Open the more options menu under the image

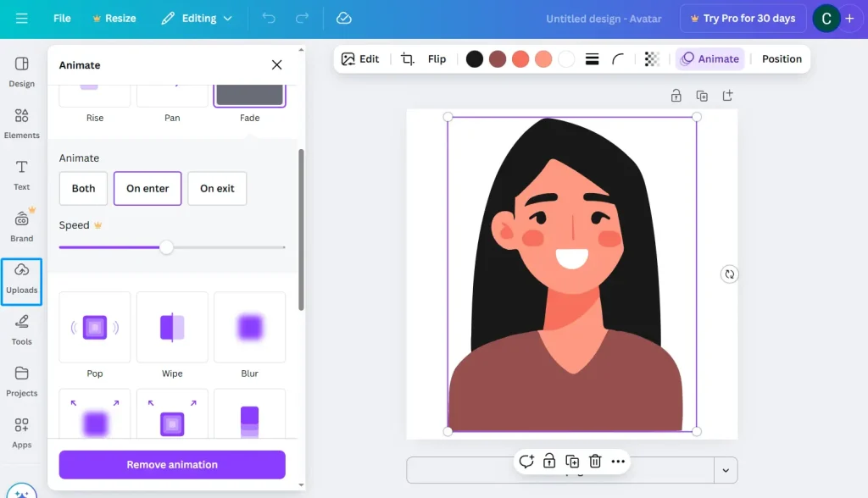pos(618,461)
